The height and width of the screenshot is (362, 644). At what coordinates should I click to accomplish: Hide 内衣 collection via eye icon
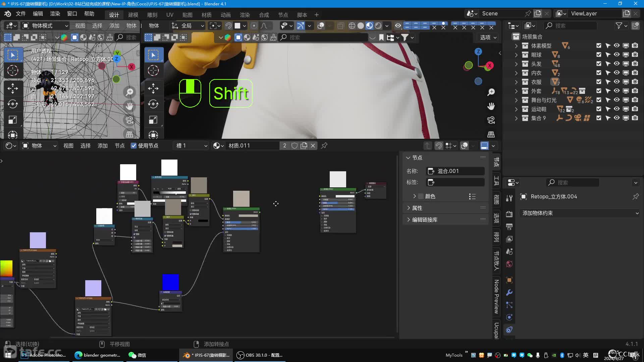click(x=617, y=73)
